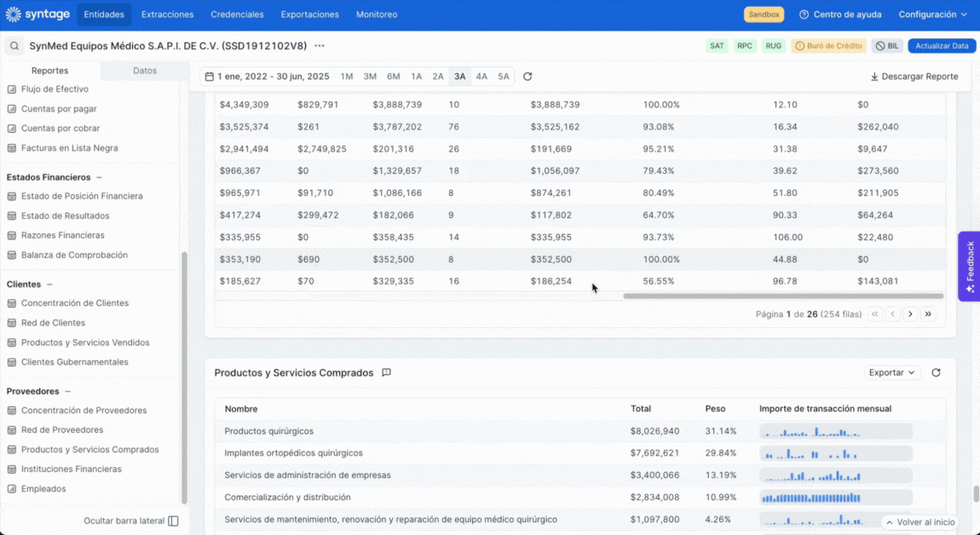This screenshot has height=535, width=980.
Task: Click the Estado de Resultados table icon
Action: [11, 216]
